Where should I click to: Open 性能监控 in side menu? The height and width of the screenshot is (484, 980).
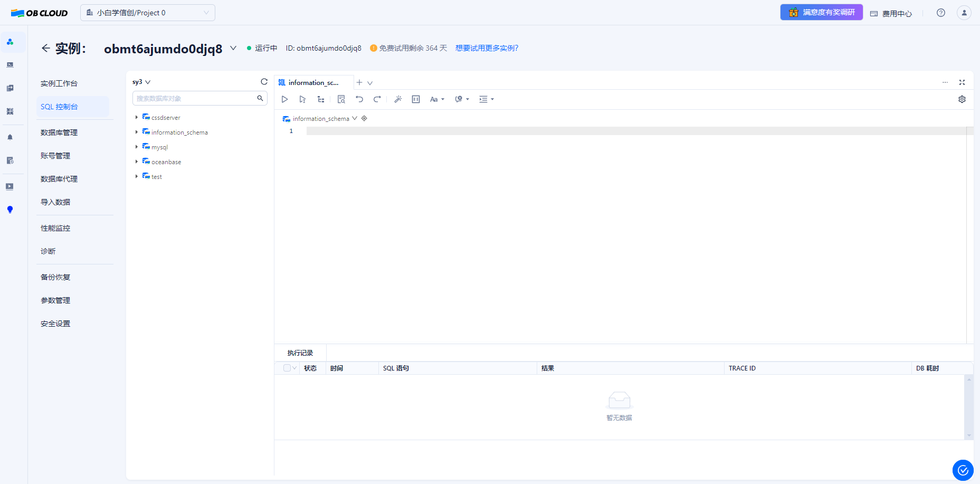(55, 228)
